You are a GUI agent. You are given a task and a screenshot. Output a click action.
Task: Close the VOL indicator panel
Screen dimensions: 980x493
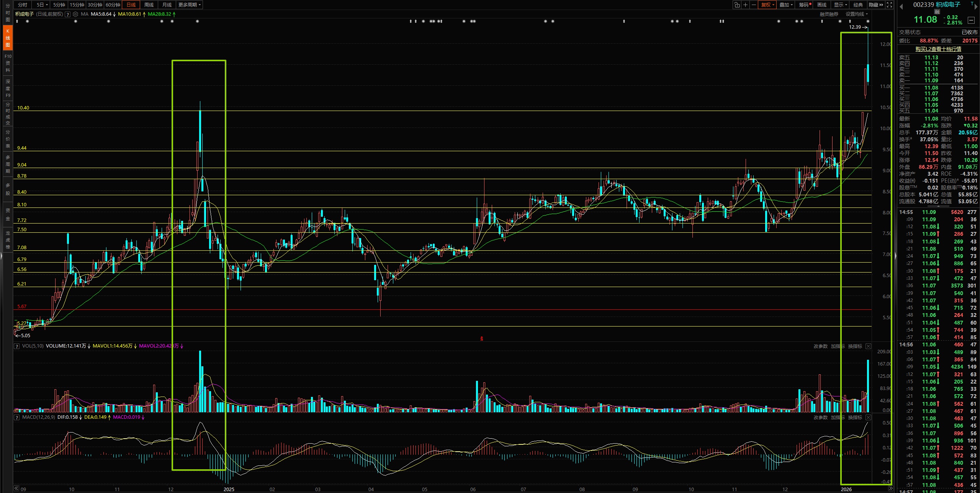point(868,346)
